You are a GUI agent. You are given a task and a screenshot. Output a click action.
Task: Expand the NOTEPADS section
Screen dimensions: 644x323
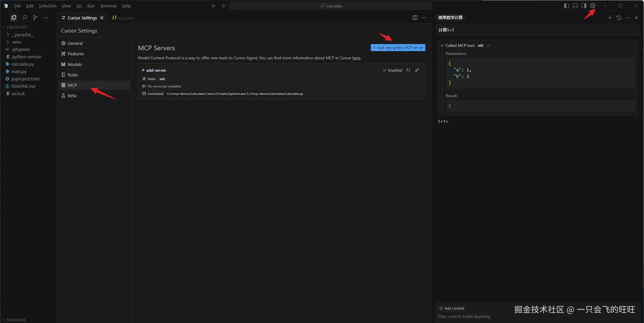point(29,320)
